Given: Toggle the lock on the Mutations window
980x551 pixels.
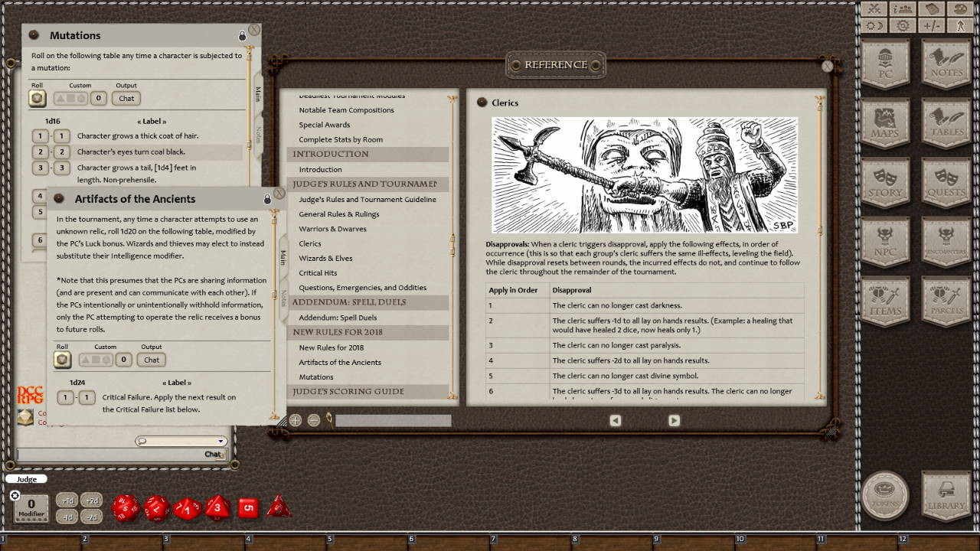Looking at the screenshot, I should pyautogui.click(x=241, y=35).
